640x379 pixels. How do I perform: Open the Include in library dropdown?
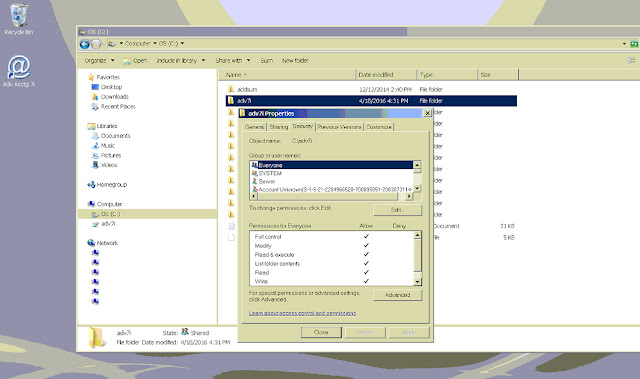(x=180, y=60)
